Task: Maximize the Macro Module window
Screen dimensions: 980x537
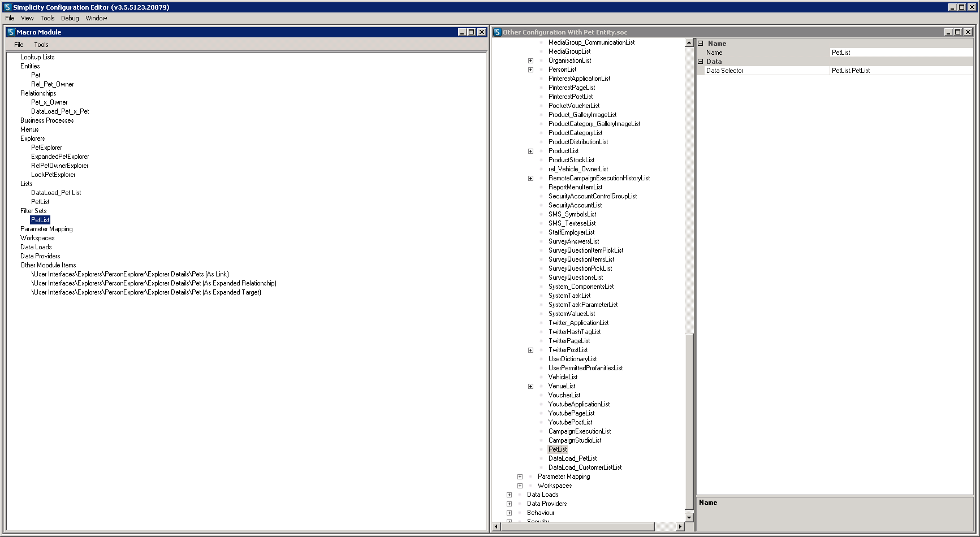Action: point(472,32)
